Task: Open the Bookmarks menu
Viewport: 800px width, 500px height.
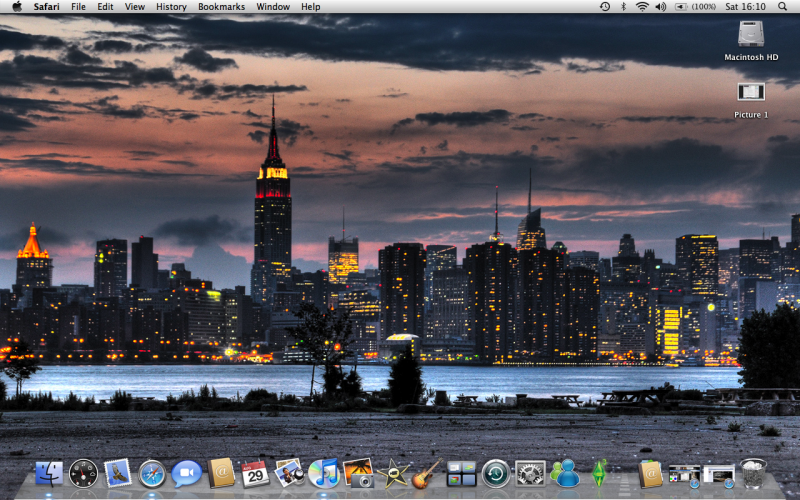Action: click(x=221, y=7)
